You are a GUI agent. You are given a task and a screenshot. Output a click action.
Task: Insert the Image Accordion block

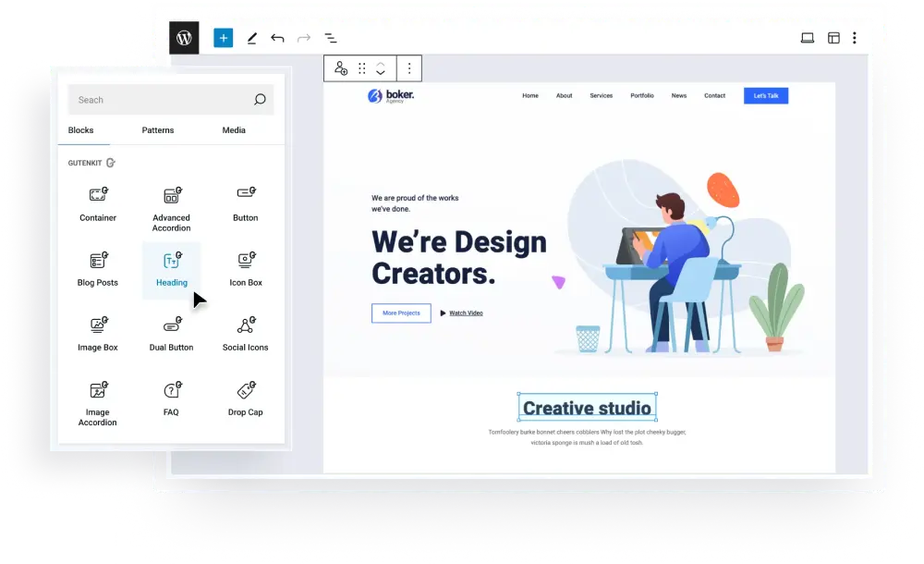click(x=98, y=404)
